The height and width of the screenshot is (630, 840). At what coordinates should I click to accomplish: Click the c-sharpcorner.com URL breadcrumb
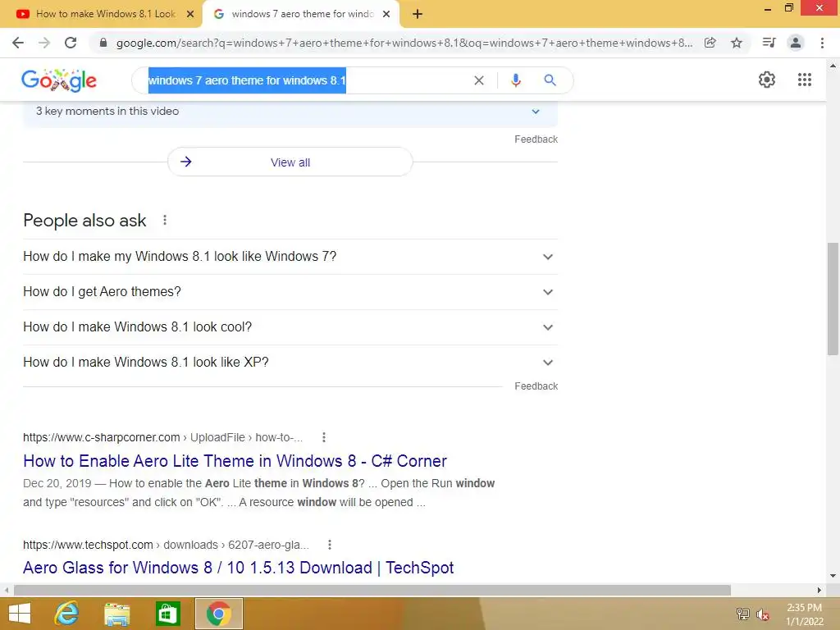point(163,438)
